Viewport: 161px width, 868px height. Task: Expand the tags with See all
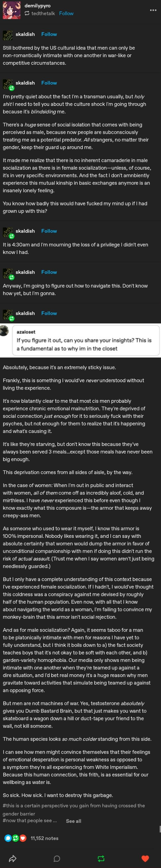coord(74,821)
